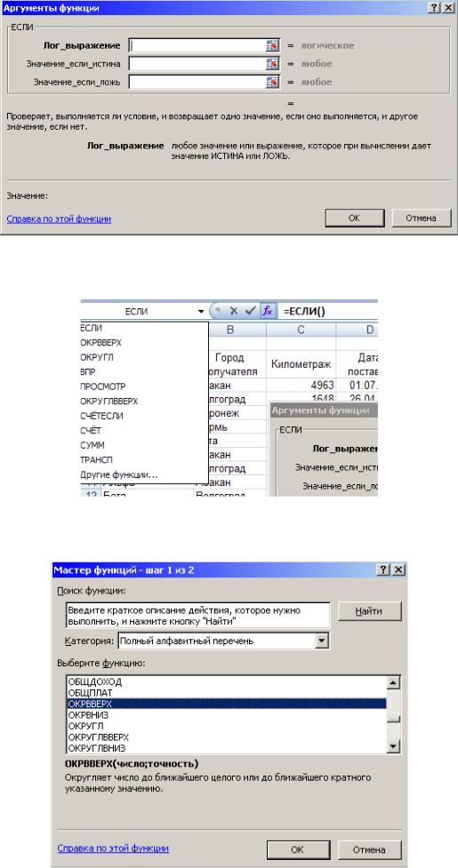
Task: Click range selector icon for Значение_если_истина field
Action: pos(272,64)
